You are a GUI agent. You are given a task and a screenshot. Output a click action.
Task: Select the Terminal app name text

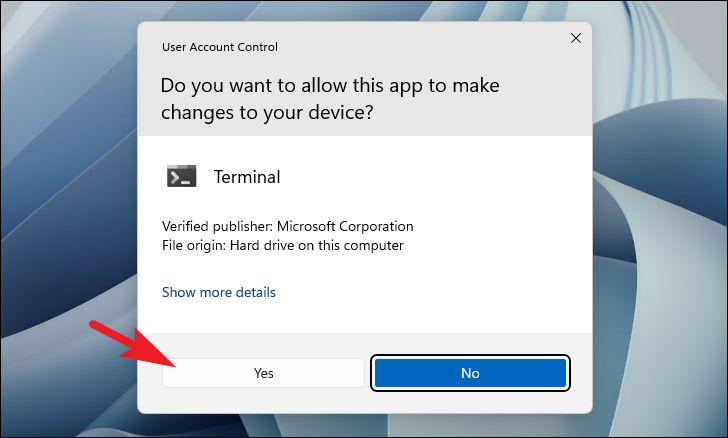pyautogui.click(x=247, y=177)
